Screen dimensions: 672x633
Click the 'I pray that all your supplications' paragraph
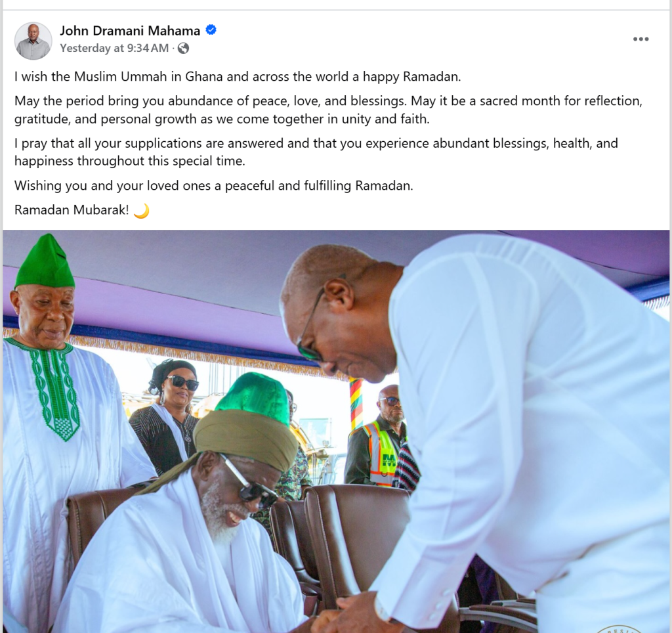coord(316,152)
